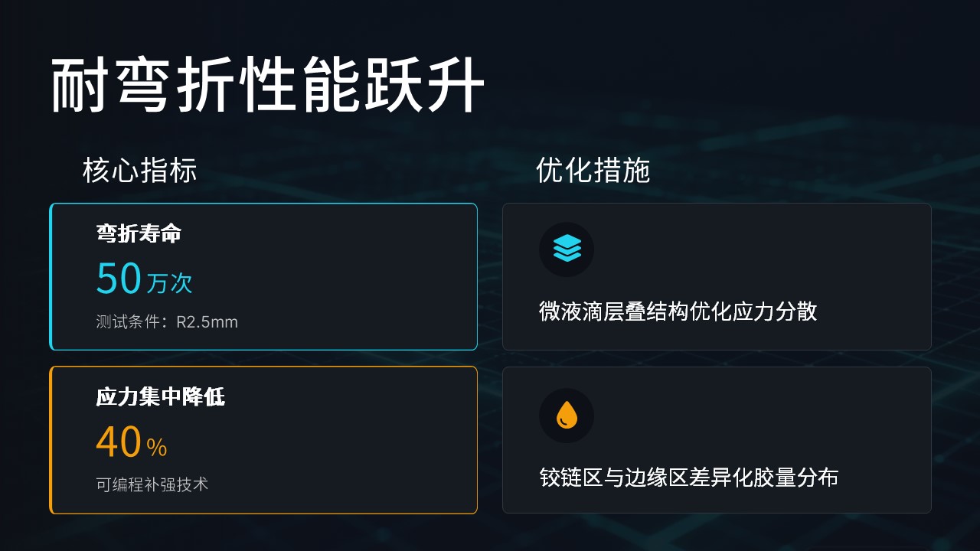Viewport: 980px width, 551px height.
Task: Select the slide title 耐弯折性能跃升
Action: click(268, 85)
